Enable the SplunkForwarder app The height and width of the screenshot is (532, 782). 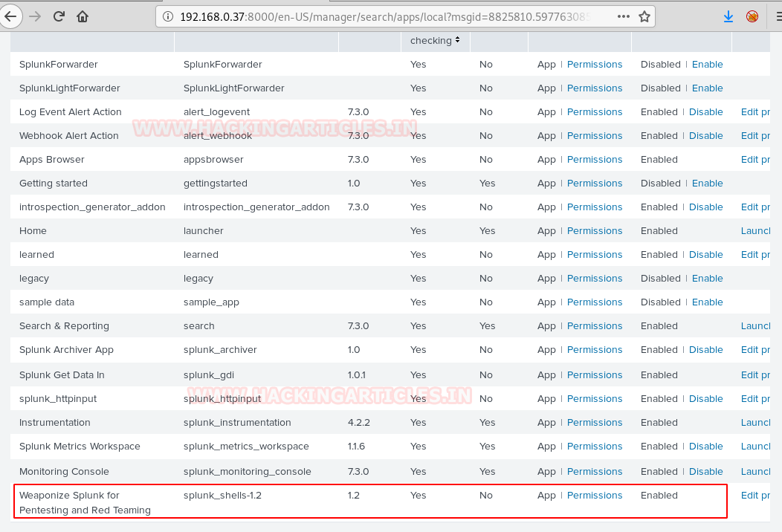pos(707,65)
